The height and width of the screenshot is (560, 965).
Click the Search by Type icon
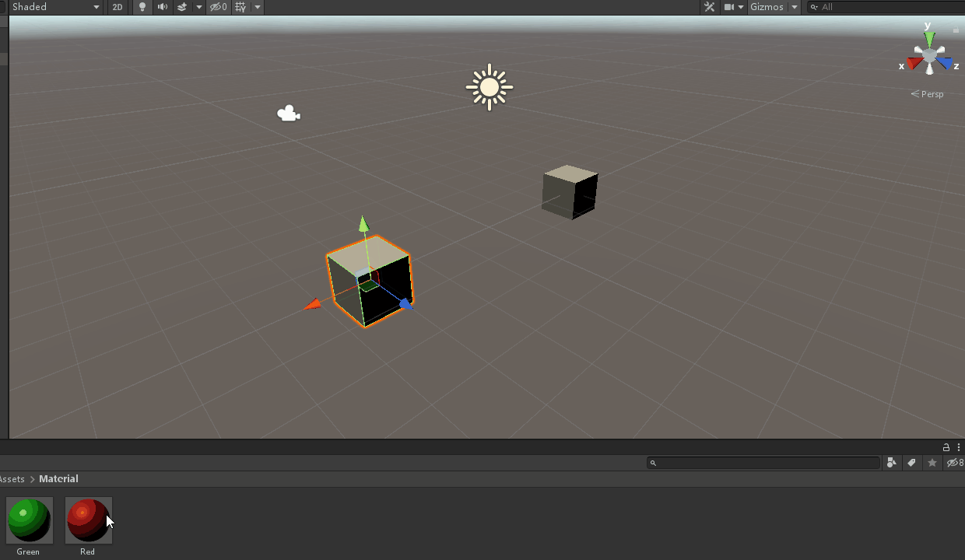point(892,463)
